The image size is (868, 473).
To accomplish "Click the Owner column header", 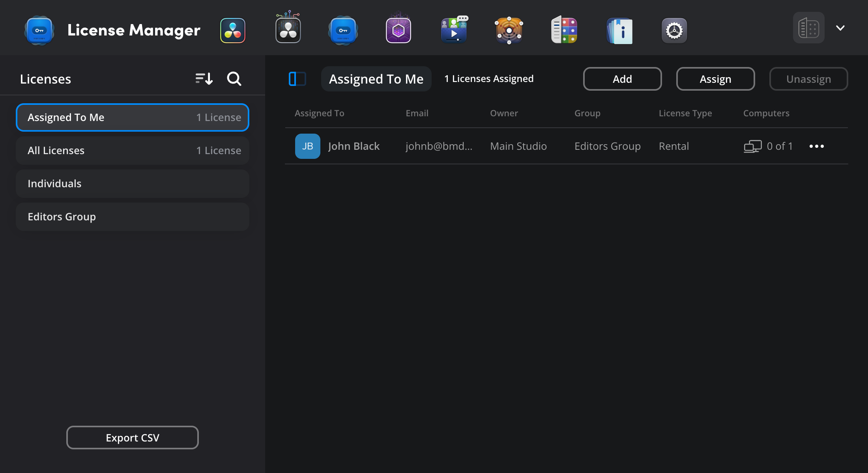I will [x=504, y=113].
